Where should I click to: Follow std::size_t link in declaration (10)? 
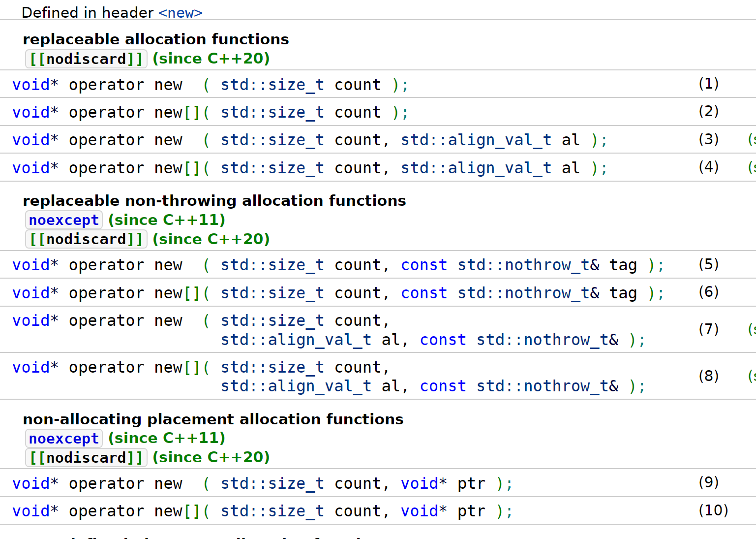pos(272,511)
